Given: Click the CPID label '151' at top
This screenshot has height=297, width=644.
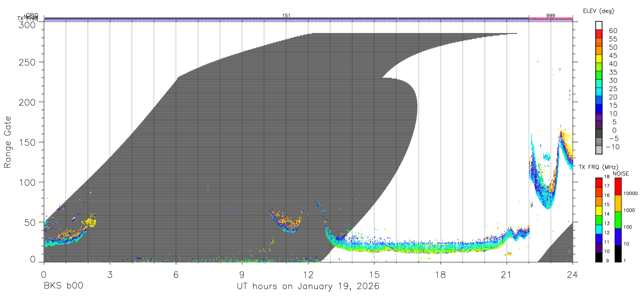Looking at the screenshot, I should (x=286, y=16).
